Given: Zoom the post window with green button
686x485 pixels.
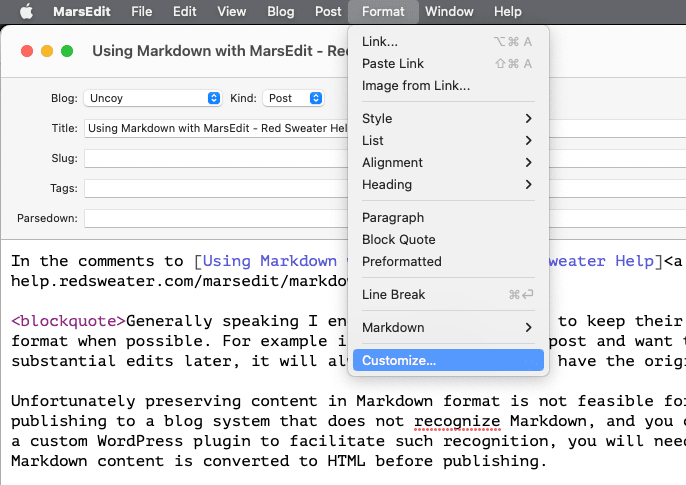Looking at the screenshot, I should coord(67,51).
